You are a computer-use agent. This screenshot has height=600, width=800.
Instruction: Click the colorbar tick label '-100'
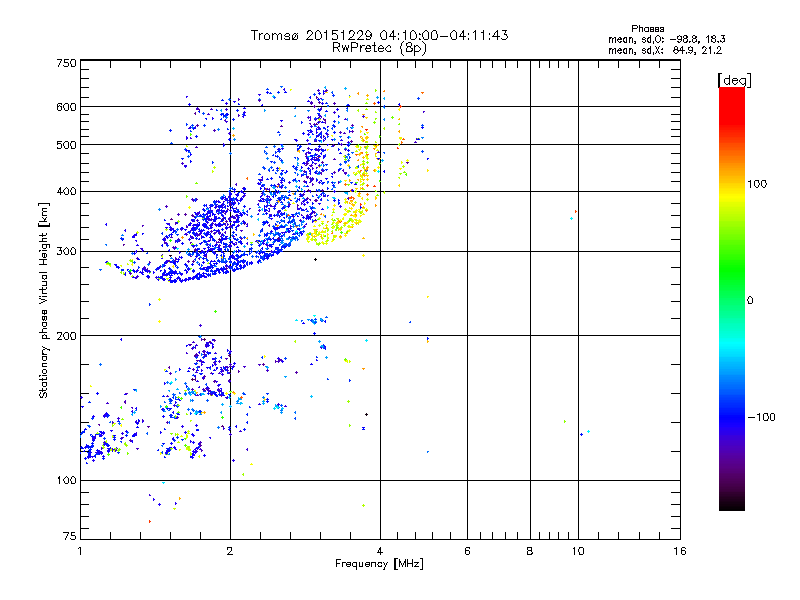coord(761,417)
